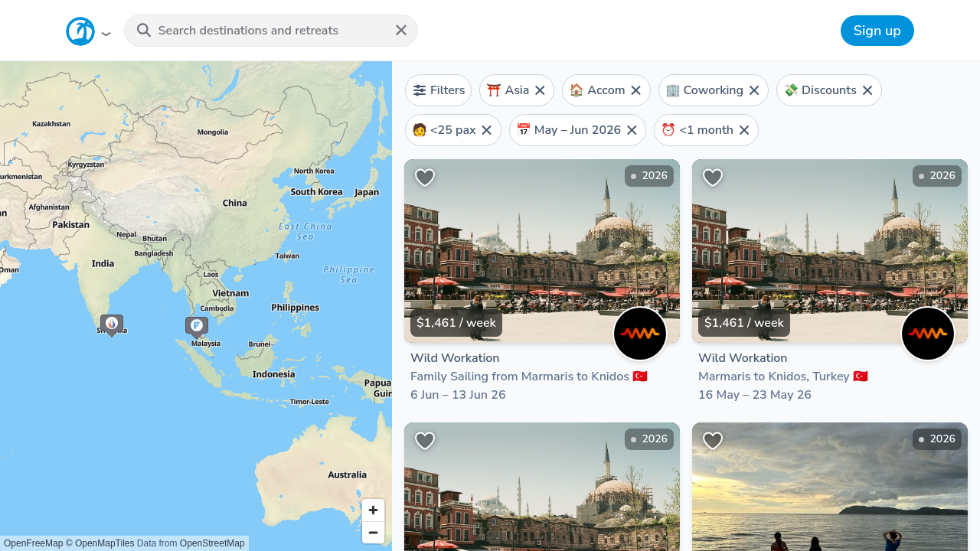Open the palm tree logo home
Screen dimensions: 980x551
pyautogui.click(x=80, y=31)
